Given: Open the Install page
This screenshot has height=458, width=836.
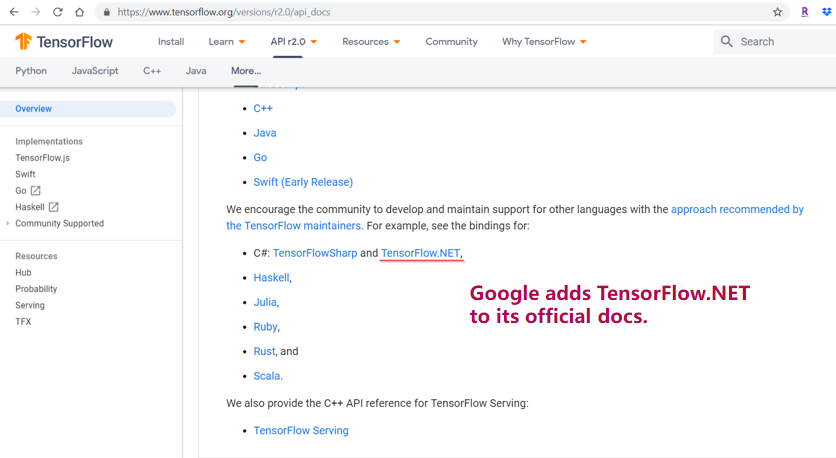Looking at the screenshot, I should 171,42.
